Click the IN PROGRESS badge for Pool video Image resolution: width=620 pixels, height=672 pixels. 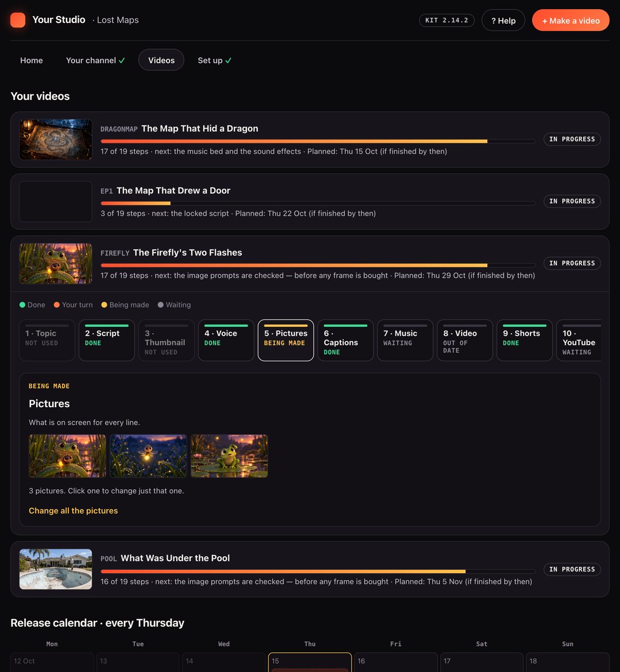coord(572,569)
